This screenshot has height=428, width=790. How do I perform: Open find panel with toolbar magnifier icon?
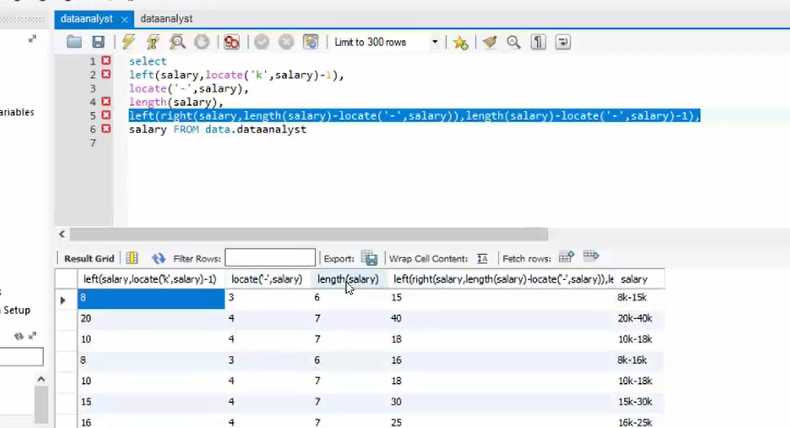coord(513,42)
